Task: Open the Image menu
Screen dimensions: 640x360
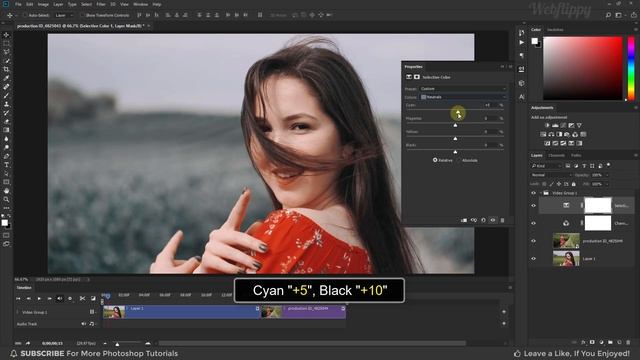Action: [x=43, y=4]
